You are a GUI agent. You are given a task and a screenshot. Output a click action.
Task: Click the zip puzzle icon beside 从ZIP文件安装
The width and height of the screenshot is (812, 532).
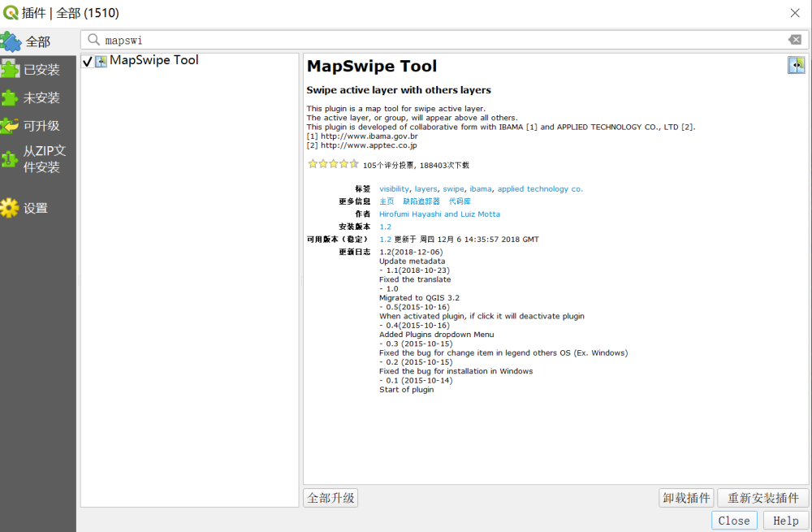tap(9, 159)
